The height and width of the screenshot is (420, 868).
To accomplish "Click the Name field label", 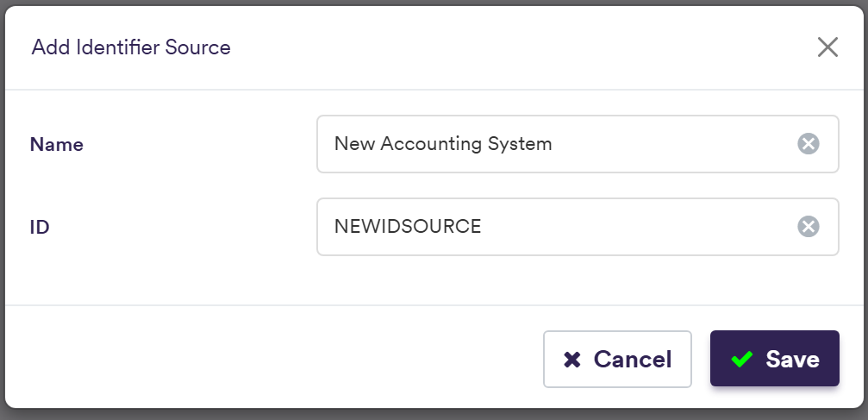I will tap(57, 145).
